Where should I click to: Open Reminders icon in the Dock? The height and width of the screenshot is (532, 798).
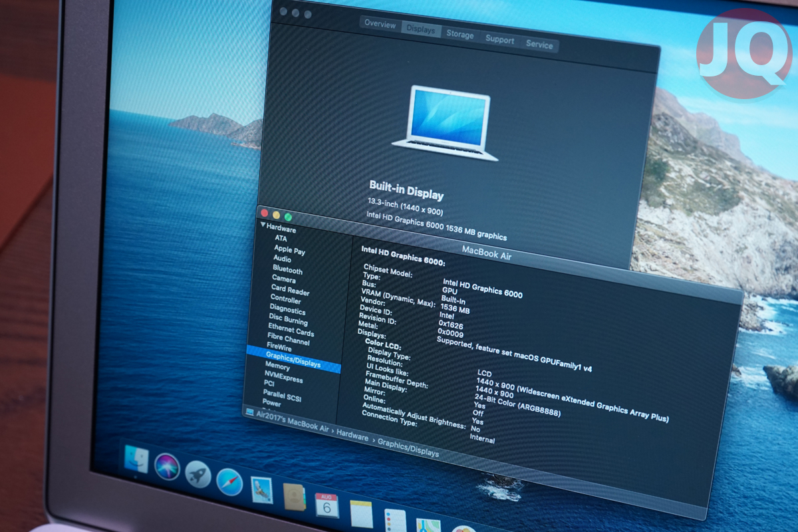(x=395, y=521)
